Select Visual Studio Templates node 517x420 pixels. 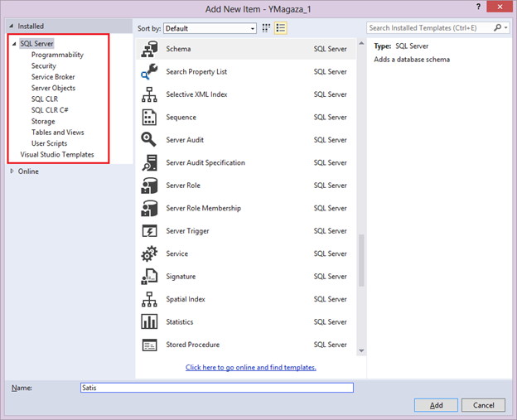coord(57,154)
